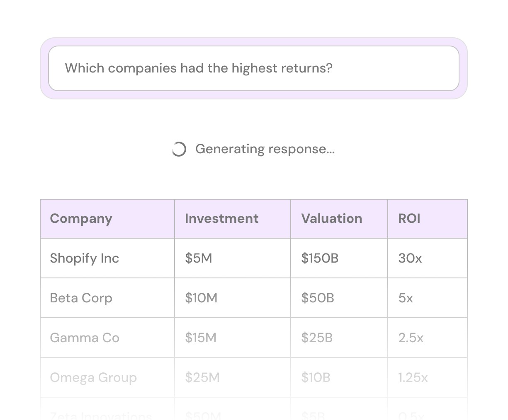Click the Generating response status text

265,149
